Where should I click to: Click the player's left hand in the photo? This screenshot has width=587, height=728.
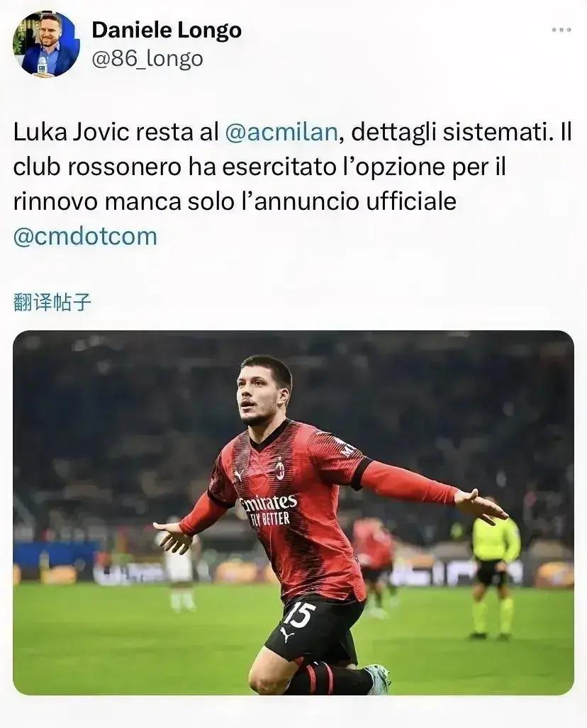[x=481, y=505]
